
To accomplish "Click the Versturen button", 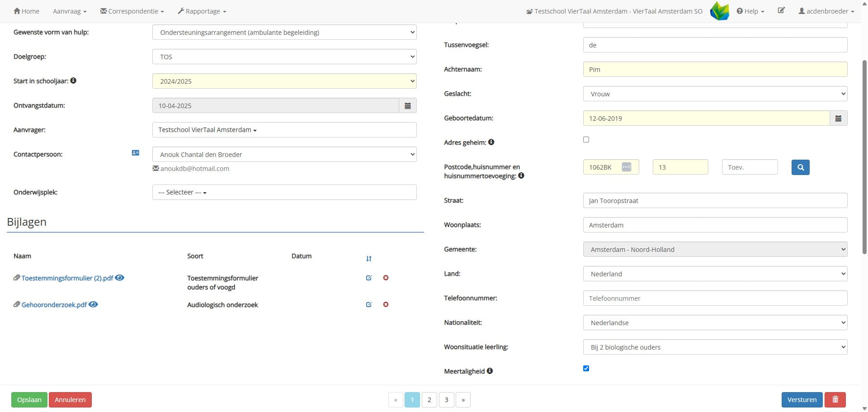I will 802,400.
